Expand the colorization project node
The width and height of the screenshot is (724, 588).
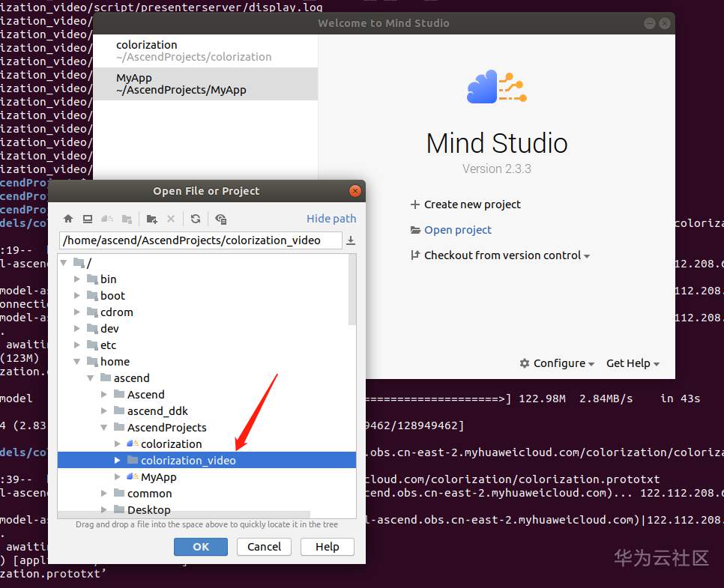[x=117, y=444]
